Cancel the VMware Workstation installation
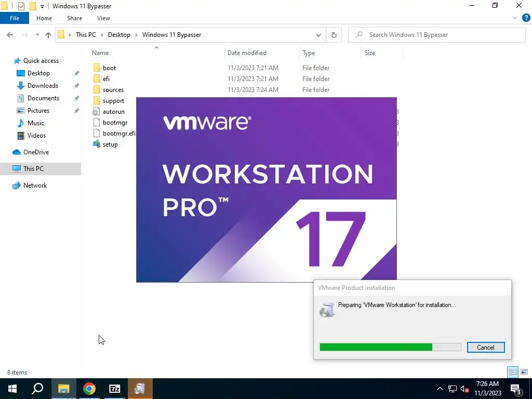Image resolution: width=532 pixels, height=399 pixels. pyautogui.click(x=486, y=347)
